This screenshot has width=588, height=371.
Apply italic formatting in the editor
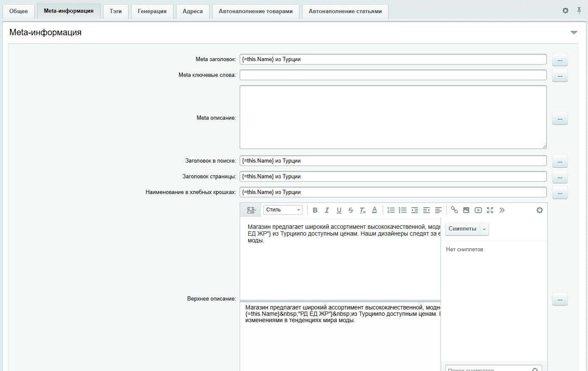click(327, 210)
